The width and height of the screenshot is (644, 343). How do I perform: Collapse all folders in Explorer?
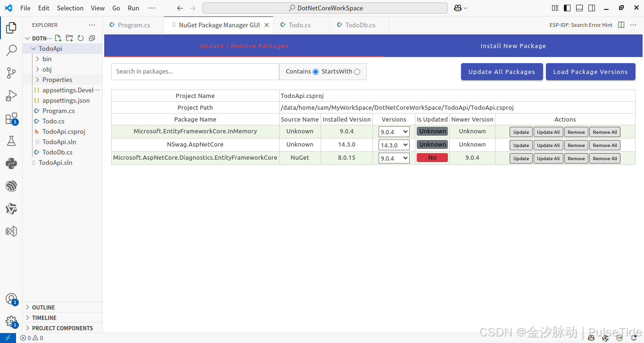point(92,38)
